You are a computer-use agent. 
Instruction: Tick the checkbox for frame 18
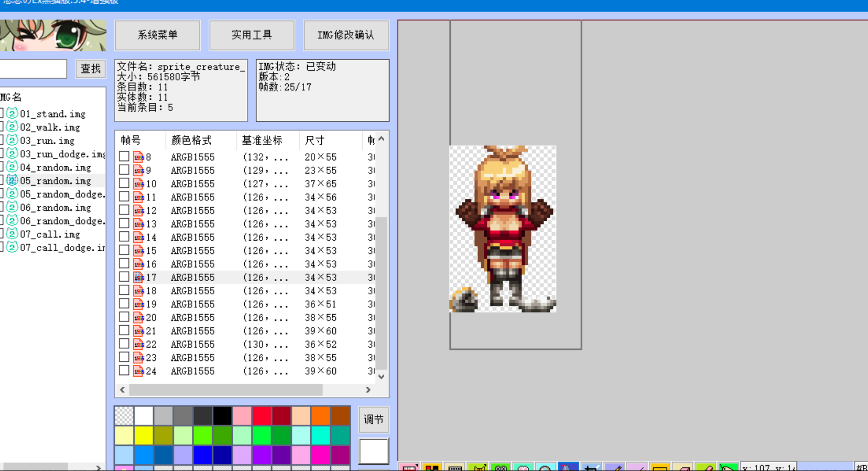(x=124, y=290)
